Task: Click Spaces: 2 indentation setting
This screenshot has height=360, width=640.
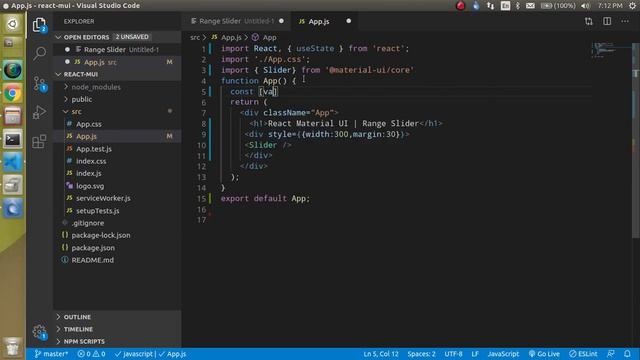Action: click(421, 354)
